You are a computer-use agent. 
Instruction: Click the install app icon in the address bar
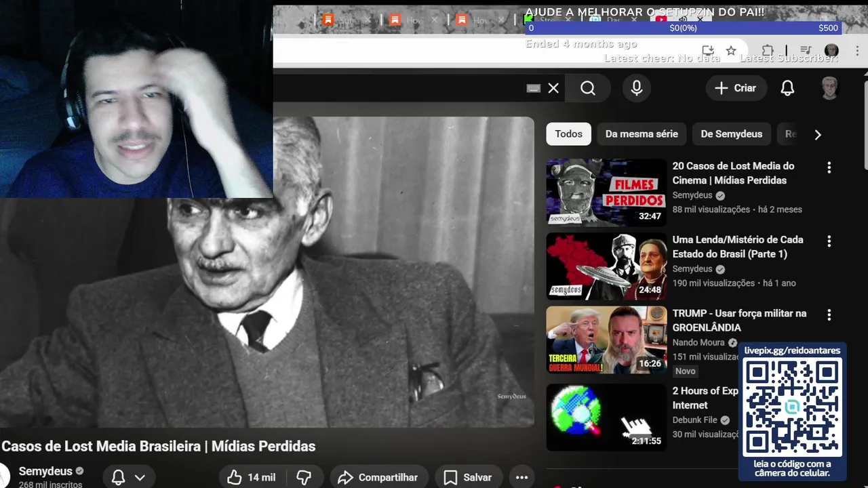tap(707, 51)
